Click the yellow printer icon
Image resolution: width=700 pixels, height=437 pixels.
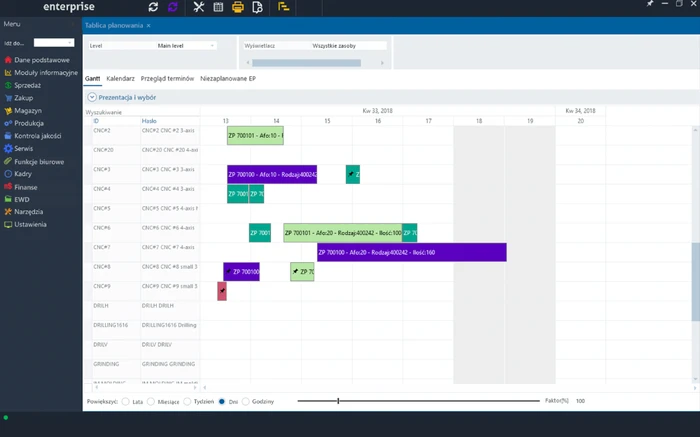[x=237, y=7]
